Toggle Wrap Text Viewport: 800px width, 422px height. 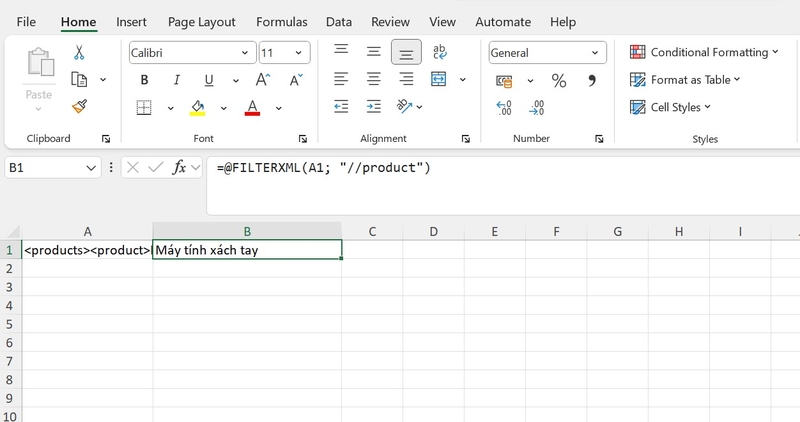click(x=439, y=52)
